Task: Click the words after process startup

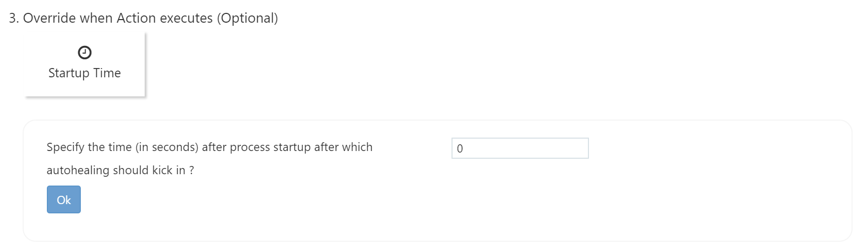Action: click(x=256, y=147)
